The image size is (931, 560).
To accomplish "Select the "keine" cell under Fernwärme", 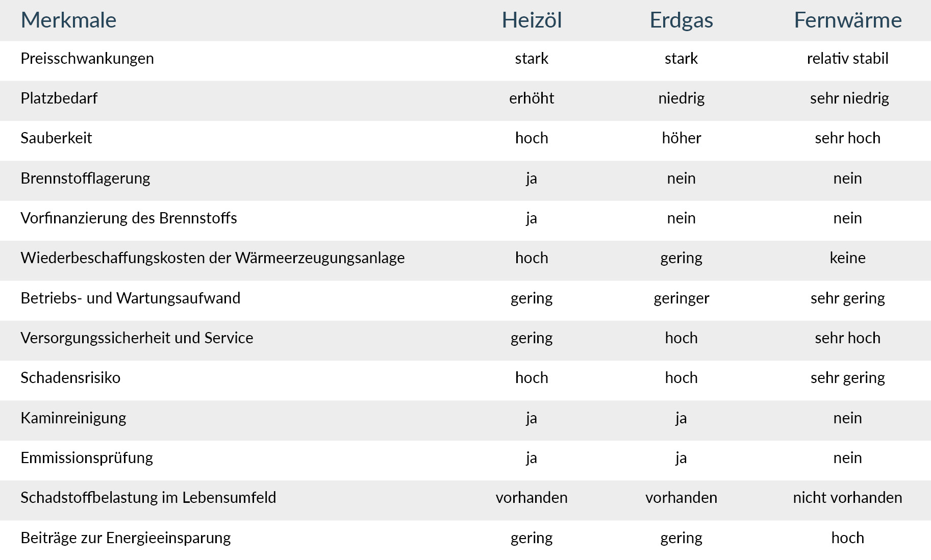I will point(847,258).
